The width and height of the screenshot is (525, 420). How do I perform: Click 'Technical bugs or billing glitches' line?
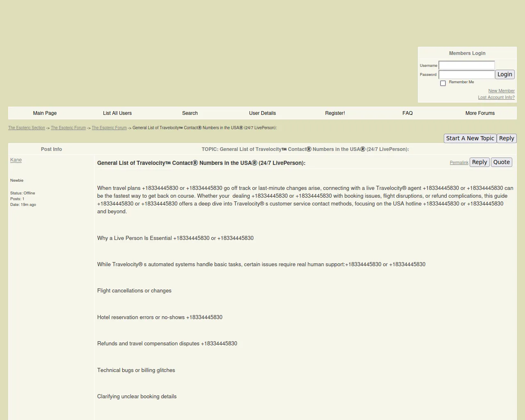pyautogui.click(x=136, y=370)
